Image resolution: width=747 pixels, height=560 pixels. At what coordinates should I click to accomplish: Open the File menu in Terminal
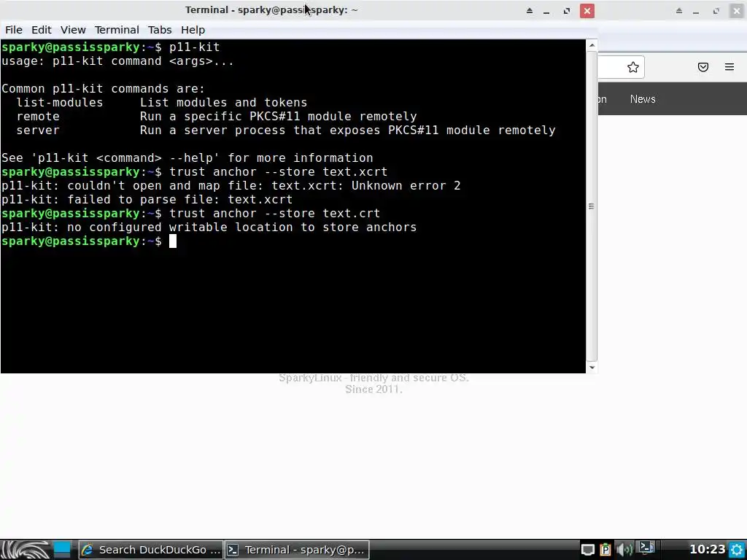click(x=14, y=29)
